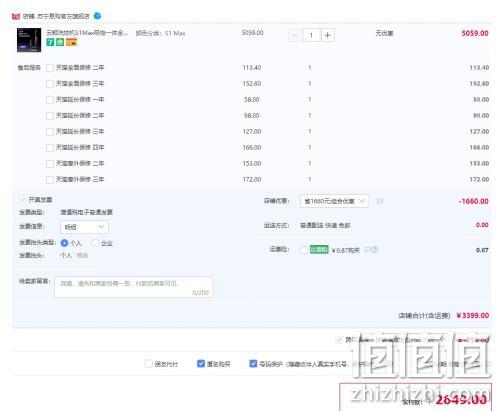
Task: Open the S1 Max product thumbnail
Action: [x=29, y=40]
